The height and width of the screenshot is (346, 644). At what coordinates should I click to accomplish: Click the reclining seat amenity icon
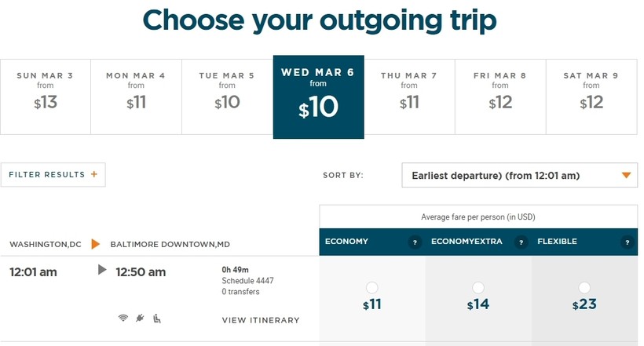pos(156,318)
